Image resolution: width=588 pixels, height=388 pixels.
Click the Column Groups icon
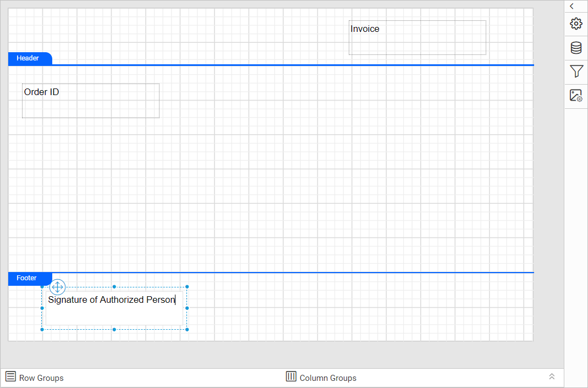tap(291, 376)
